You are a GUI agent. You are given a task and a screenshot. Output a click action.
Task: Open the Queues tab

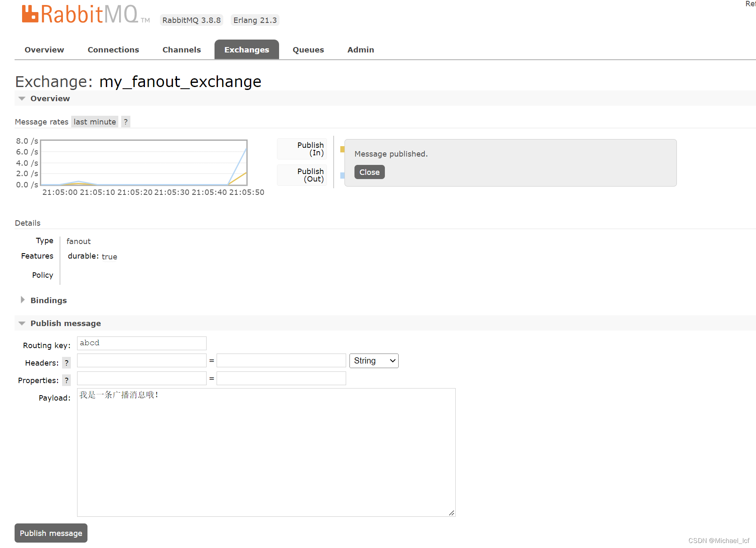[308, 50]
